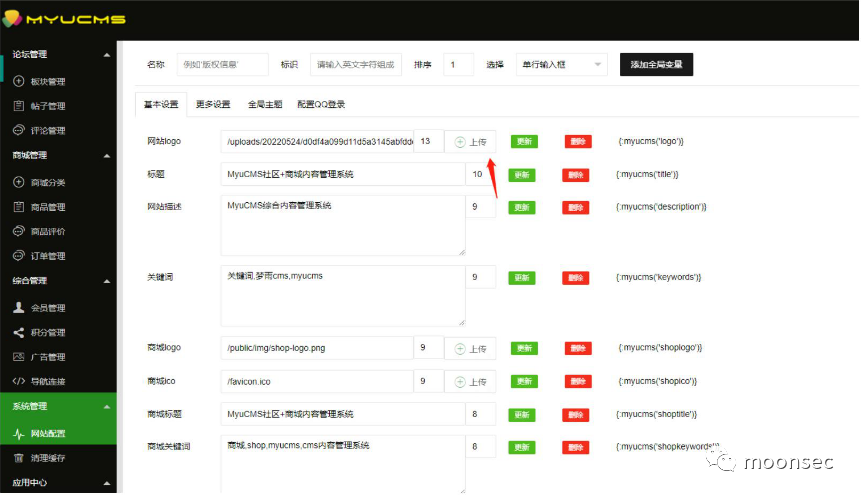
Task: Click the MYUCMS logo
Action: [64, 19]
